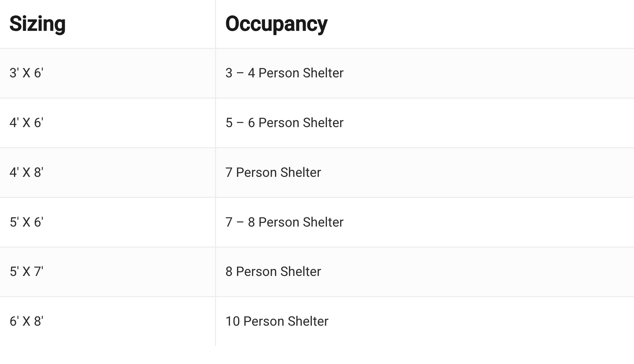Click the Occupancy column header

(x=276, y=24)
